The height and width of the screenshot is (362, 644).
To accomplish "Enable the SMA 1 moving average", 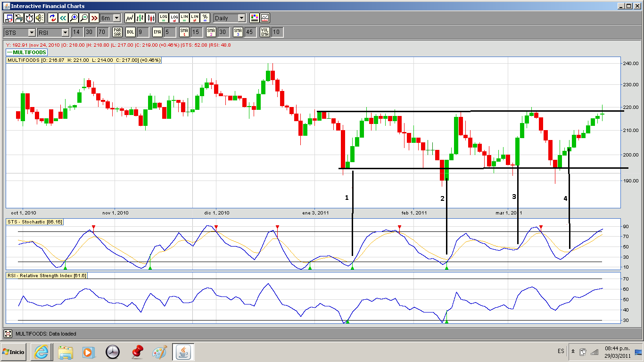I will [x=184, y=32].
